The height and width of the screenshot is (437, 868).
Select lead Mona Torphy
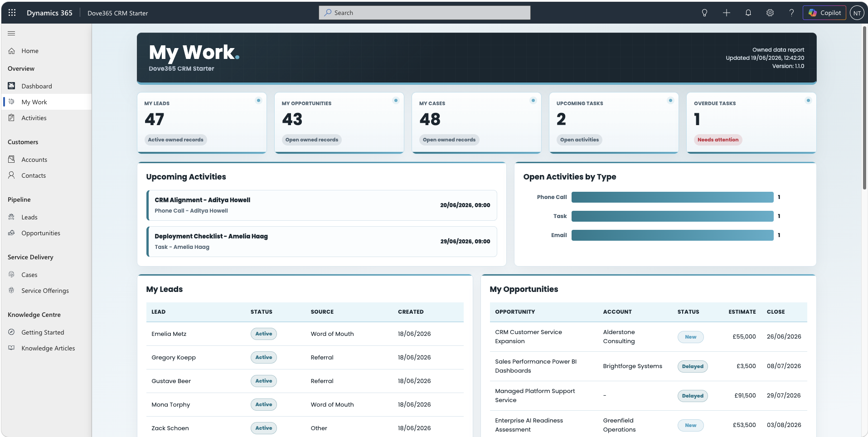pyautogui.click(x=171, y=405)
